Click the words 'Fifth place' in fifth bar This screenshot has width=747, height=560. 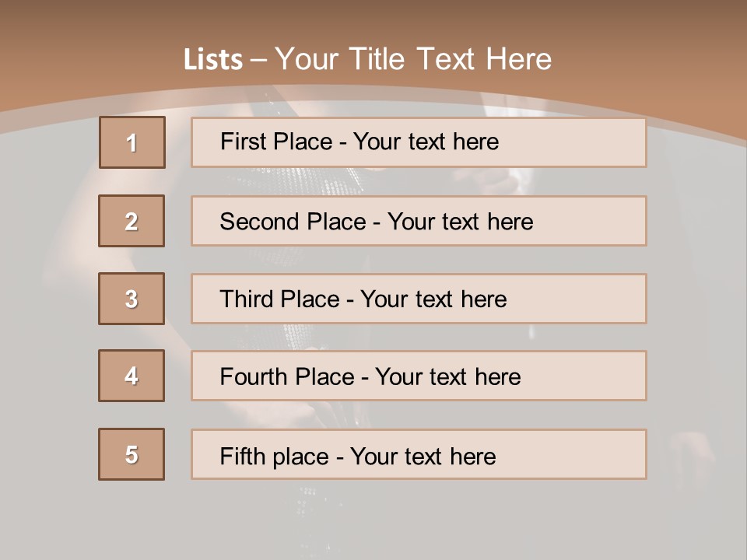[275, 457]
